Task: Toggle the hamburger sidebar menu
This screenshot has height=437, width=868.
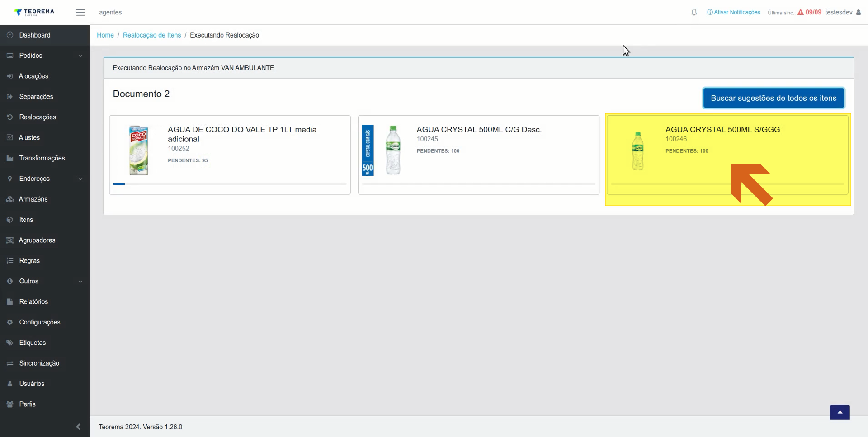Action: [x=80, y=13]
